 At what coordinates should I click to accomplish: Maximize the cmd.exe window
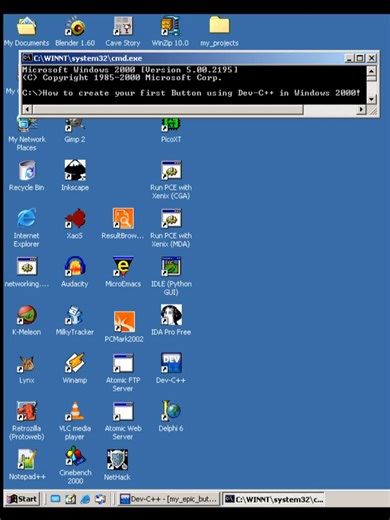click(x=360, y=58)
